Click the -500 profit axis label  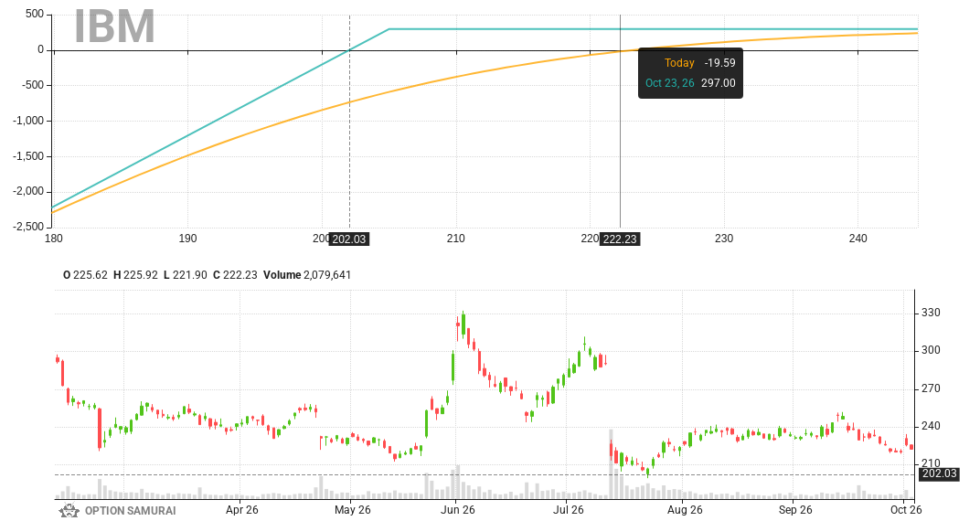[32, 85]
